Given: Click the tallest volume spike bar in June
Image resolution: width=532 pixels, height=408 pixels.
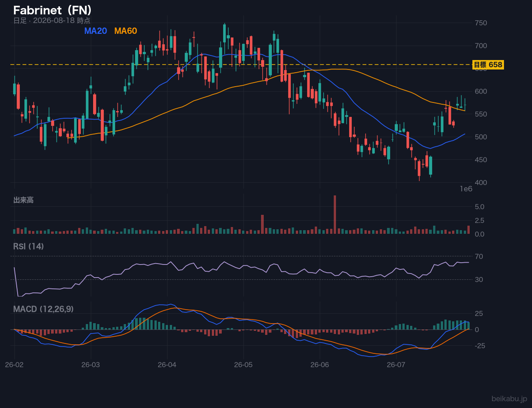Looking at the screenshot, I should [x=335, y=215].
